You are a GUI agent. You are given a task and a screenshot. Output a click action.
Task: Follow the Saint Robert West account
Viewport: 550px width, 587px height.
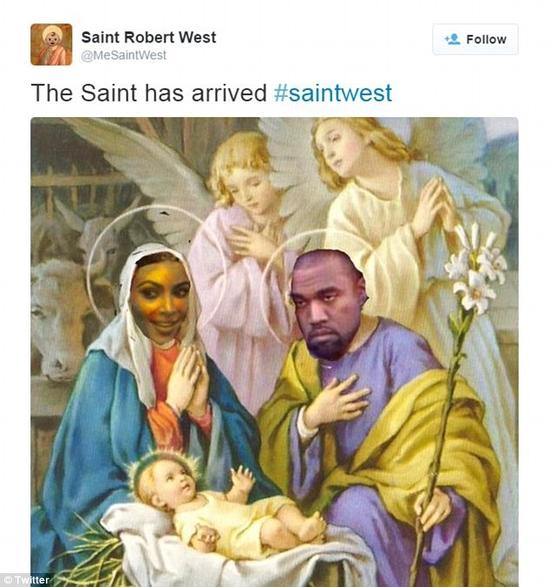[x=475, y=39]
